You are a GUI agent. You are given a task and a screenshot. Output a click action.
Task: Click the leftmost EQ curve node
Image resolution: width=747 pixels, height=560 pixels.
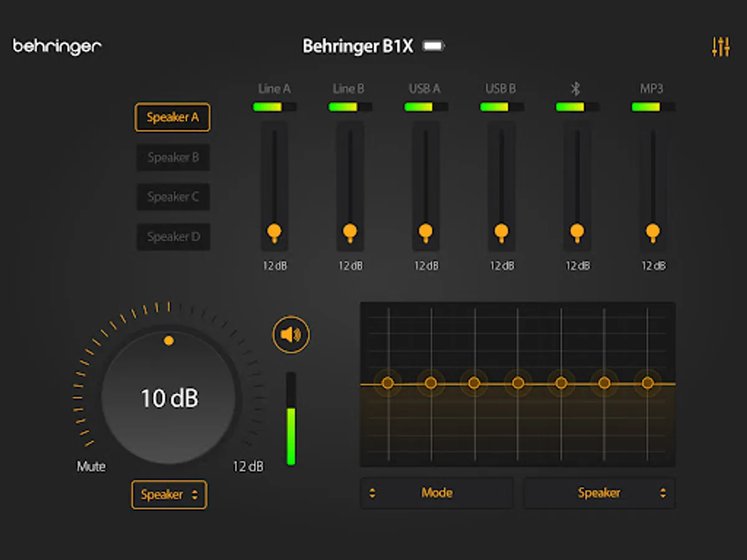pyautogui.click(x=388, y=383)
